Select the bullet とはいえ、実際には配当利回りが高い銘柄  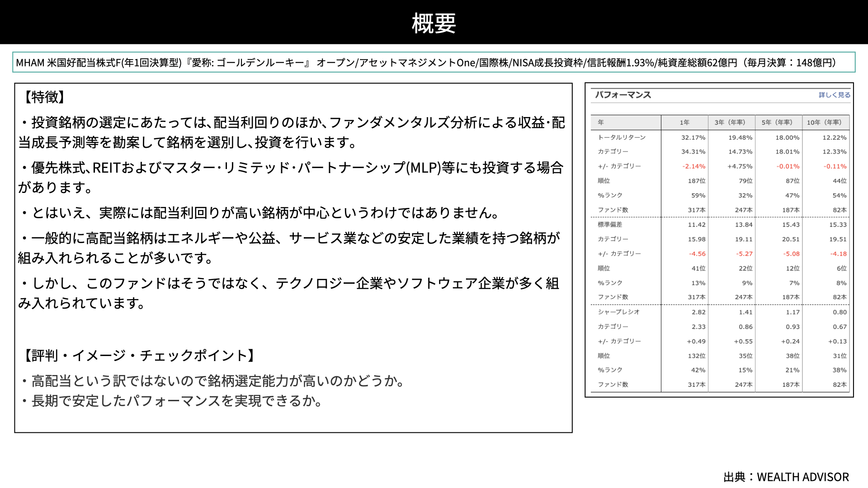pyautogui.click(x=260, y=213)
